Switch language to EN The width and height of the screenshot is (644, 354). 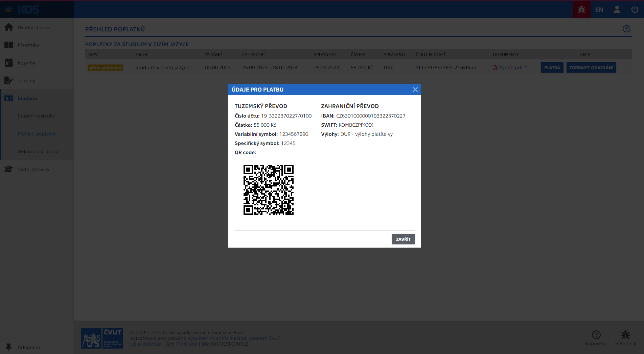[x=599, y=10]
